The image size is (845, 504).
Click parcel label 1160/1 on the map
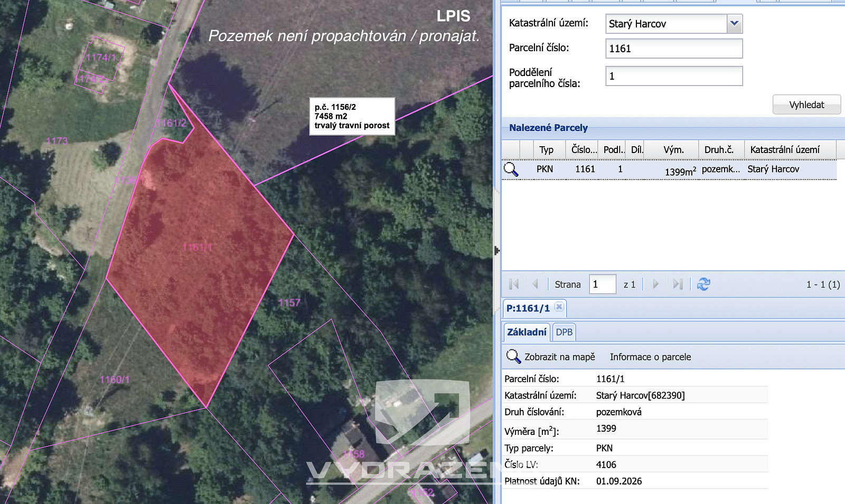coord(115,379)
